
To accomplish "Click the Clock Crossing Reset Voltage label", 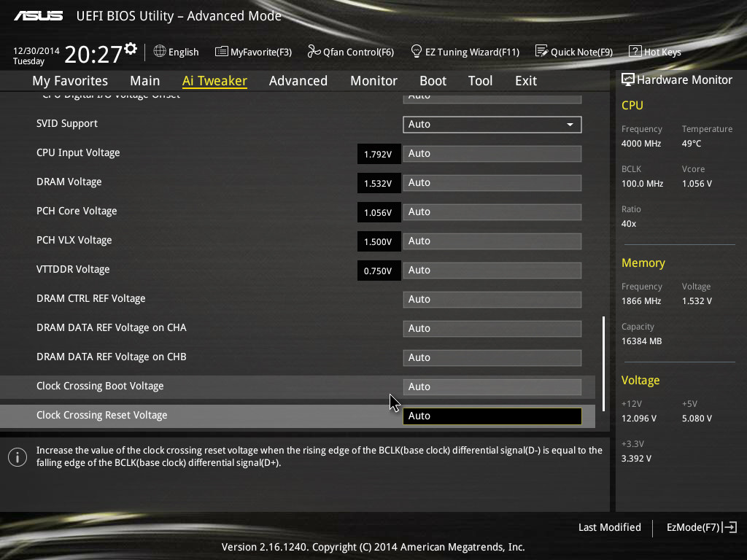I will [102, 415].
